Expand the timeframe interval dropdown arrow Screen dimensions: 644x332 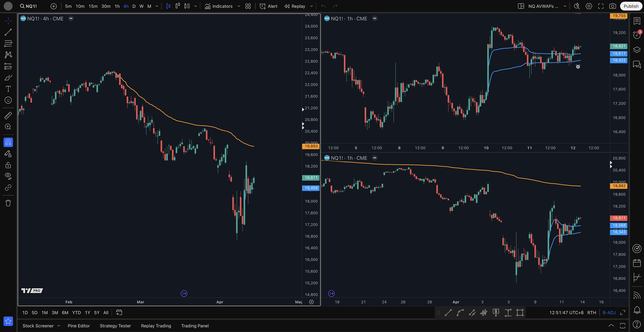[157, 6]
